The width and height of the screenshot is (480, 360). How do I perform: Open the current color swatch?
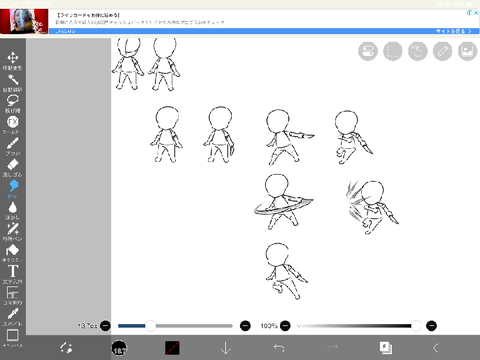[172, 348]
